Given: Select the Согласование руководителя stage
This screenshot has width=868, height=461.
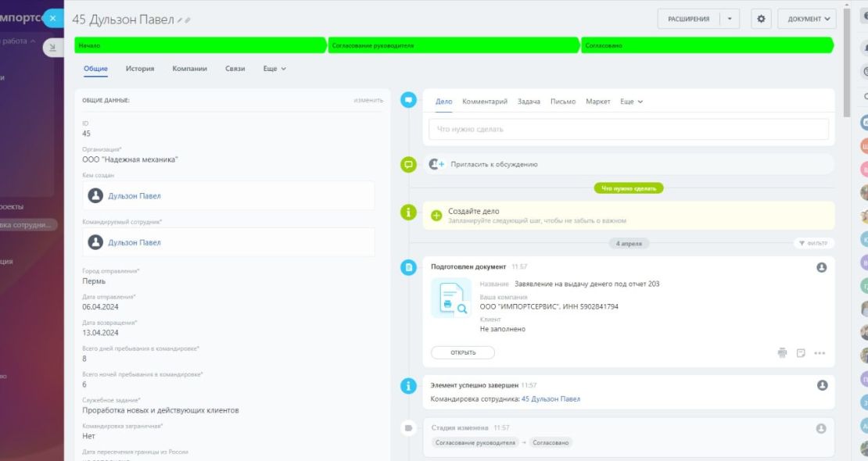Looking at the screenshot, I should point(454,45).
